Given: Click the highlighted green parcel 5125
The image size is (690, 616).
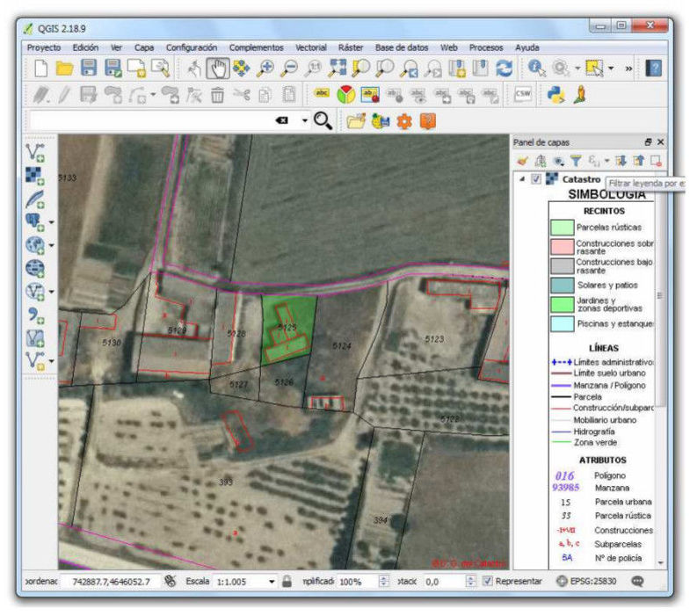Looking at the screenshot, I should click(288, 328).
